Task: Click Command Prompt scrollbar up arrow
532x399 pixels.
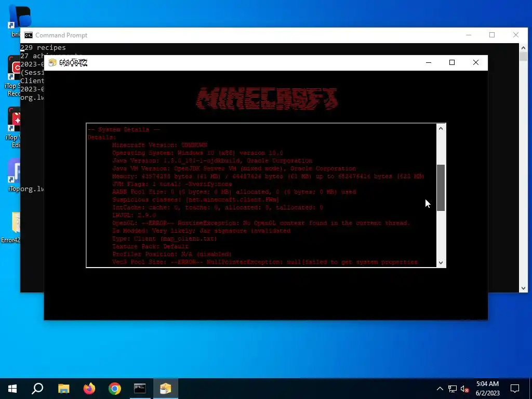Action: click(523, 48)
